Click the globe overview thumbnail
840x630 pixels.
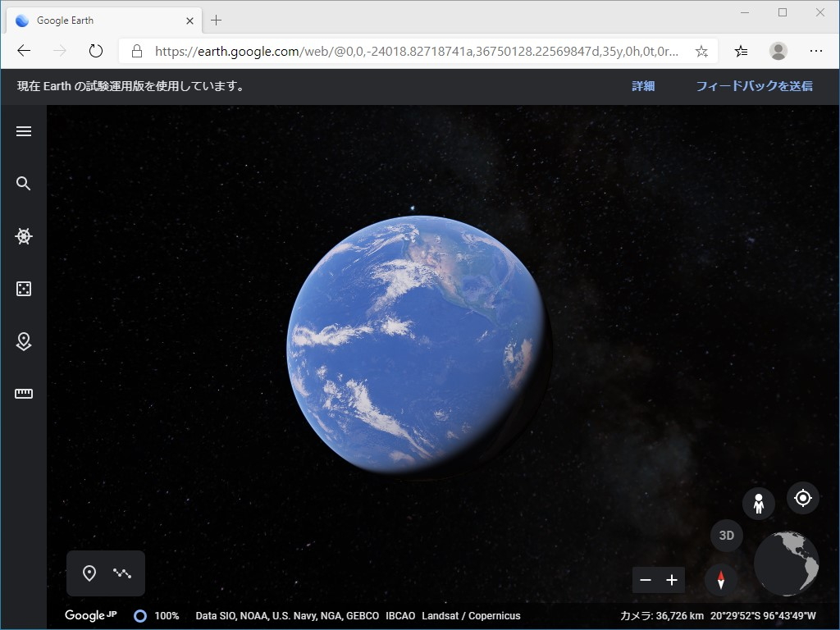pyautogui.click(x=785, y=564)
